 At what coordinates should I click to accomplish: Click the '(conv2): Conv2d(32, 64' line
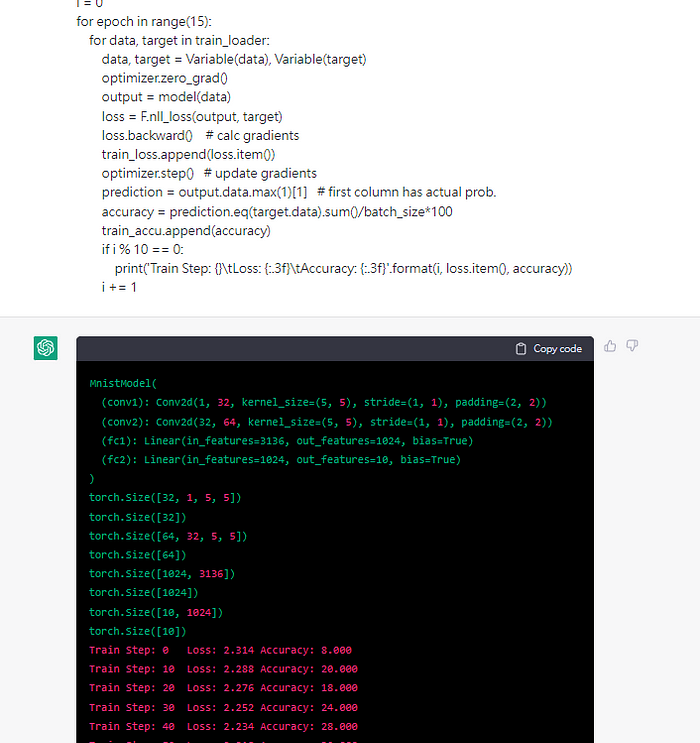point(327,422)
